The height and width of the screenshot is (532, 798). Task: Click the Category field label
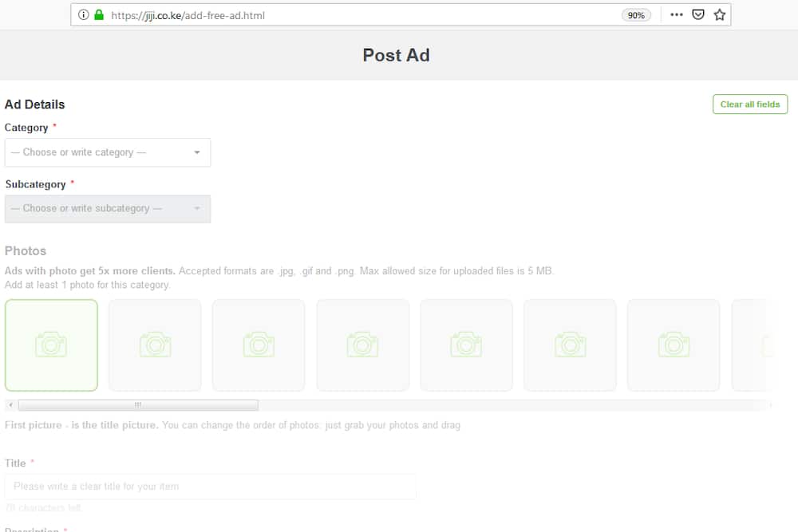26,128
